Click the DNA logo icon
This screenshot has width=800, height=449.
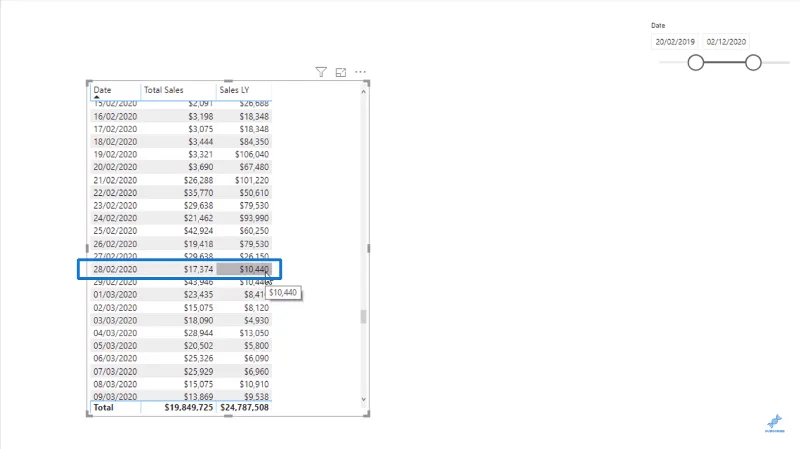(774, 423)
